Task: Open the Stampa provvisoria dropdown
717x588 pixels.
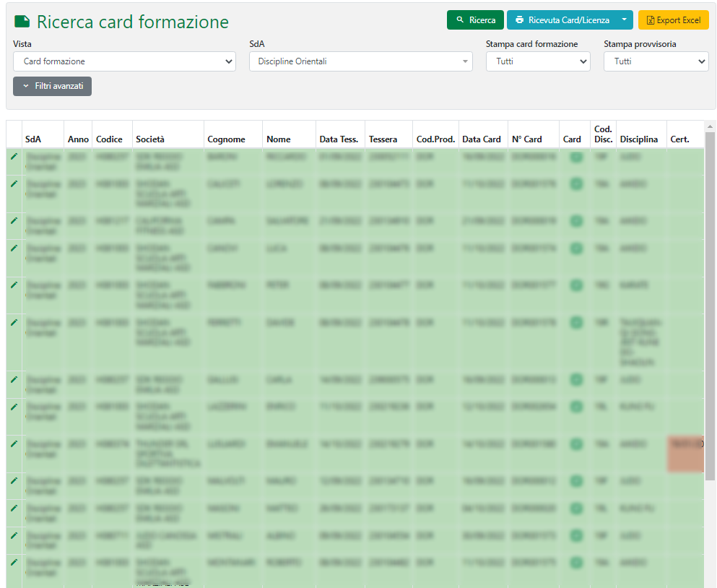Action: [x=656, y=61]
